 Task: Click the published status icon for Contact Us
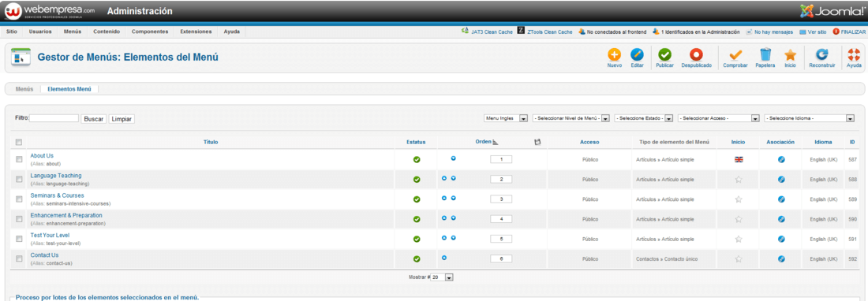click(417, 258)
